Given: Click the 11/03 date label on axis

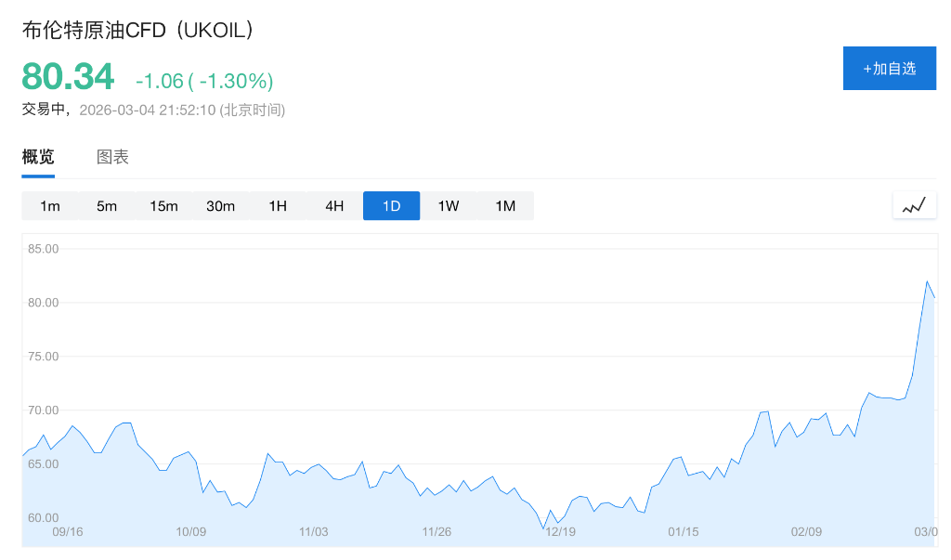Looking at the screenshot, I should [313, 532].
